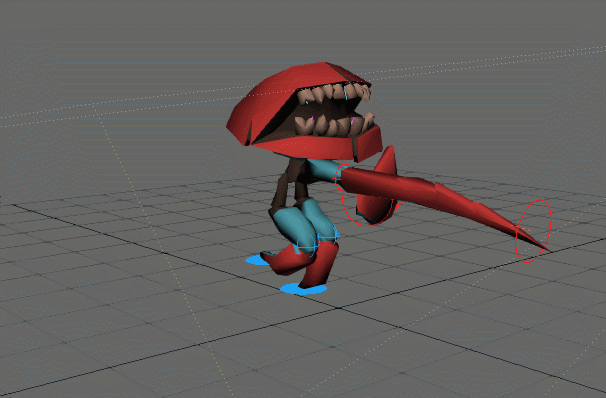Click the cyan marker on upper teeth
This screenshot has width=606, height=398.
tap(307, 102)
